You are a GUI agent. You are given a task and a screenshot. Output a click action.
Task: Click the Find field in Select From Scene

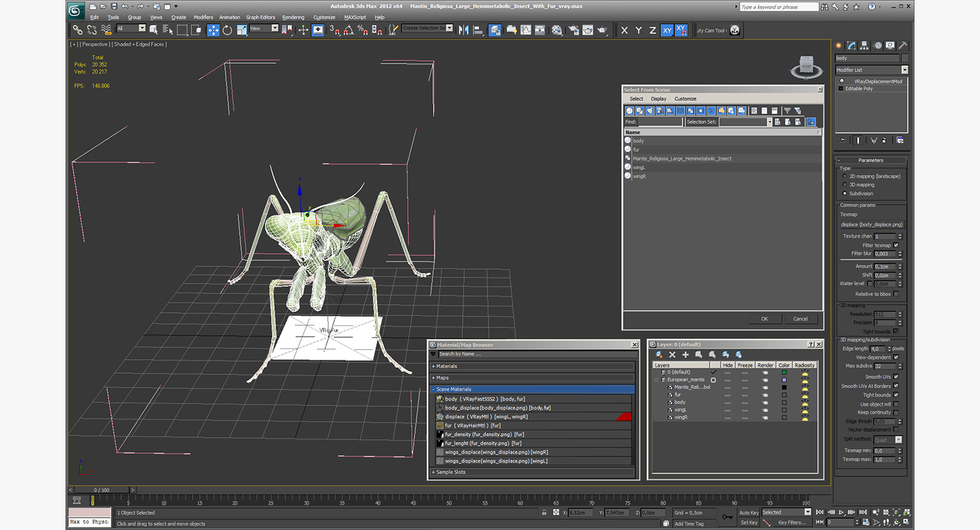tap(660, 122)
